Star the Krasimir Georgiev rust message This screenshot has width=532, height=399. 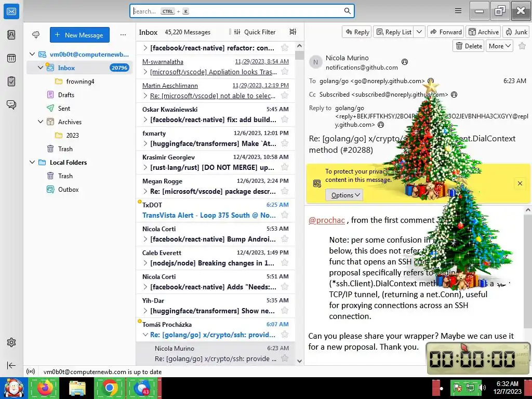click(285, 167)
